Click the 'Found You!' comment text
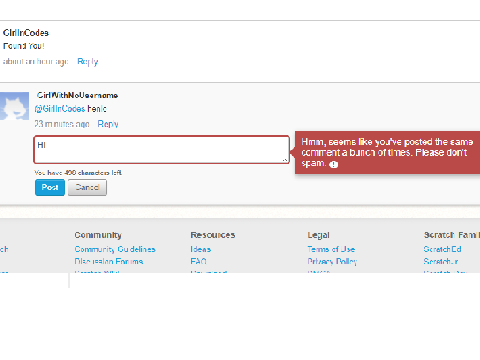Viewport: 480px width, 360px height. pyautogui.click(x=24, y=46)
